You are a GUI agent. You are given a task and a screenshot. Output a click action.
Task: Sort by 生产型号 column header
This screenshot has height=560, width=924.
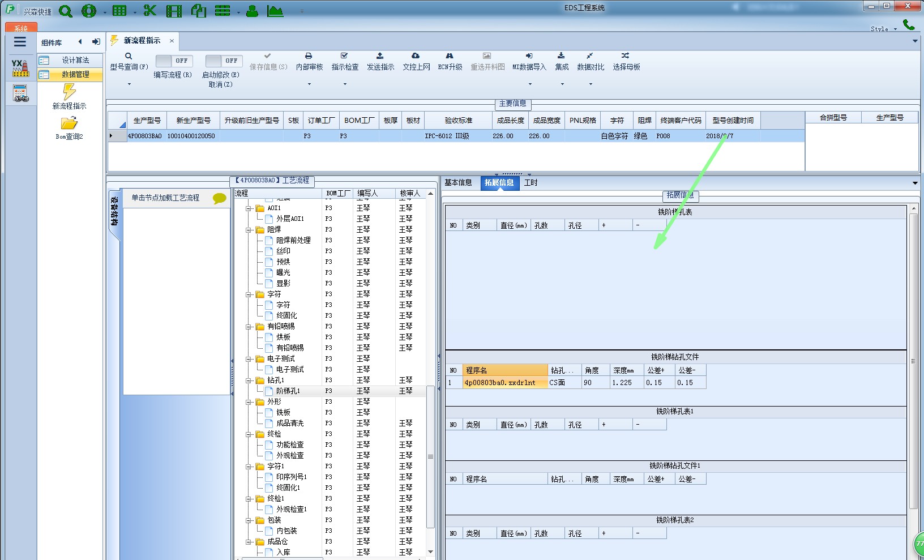tap(147, 121)
